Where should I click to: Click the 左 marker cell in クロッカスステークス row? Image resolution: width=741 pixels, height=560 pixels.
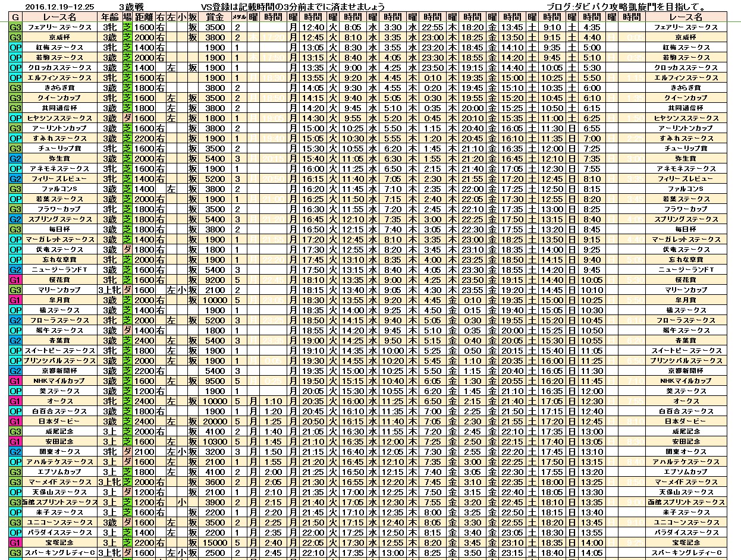coord(171,68)
